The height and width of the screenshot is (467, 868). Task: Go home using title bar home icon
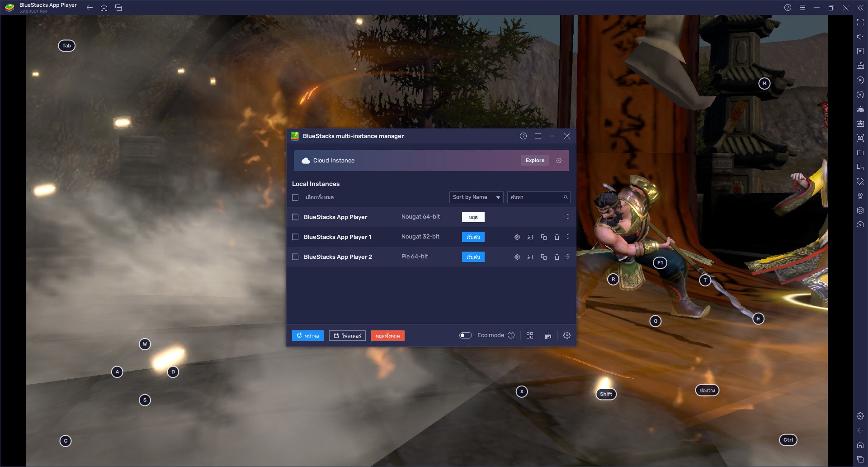(104, 8)
